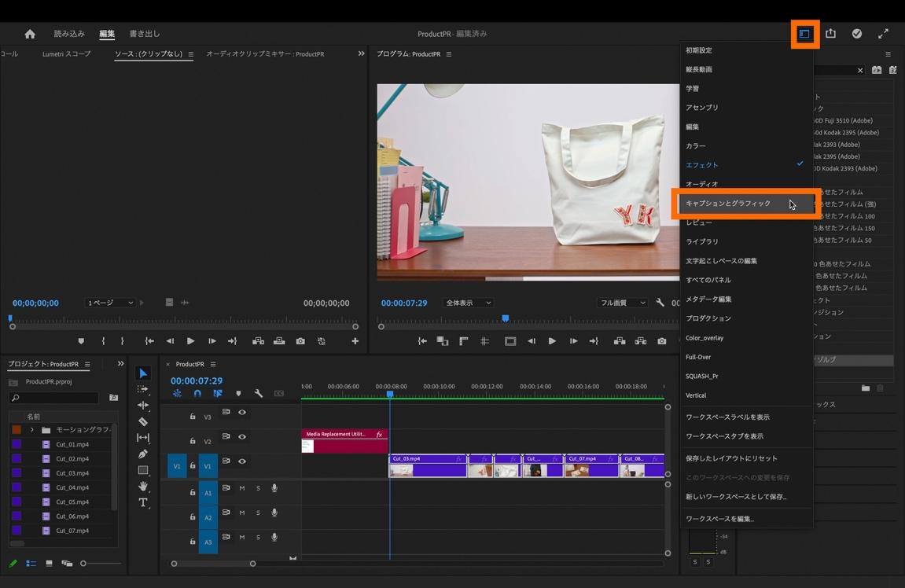This screenshot has height=588, width=905.
Task: Select the Pen tool in the toolbar
Action: click(142, 454)
